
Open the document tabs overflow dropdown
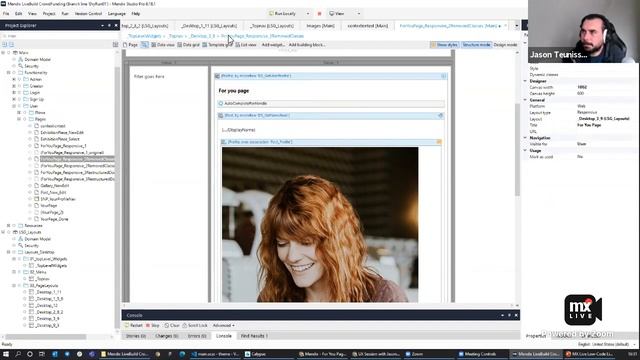tap(516, 26)
